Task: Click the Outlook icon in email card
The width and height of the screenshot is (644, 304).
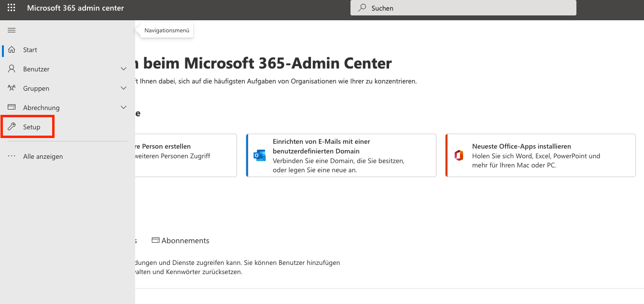Action: [x=259, y=155]
